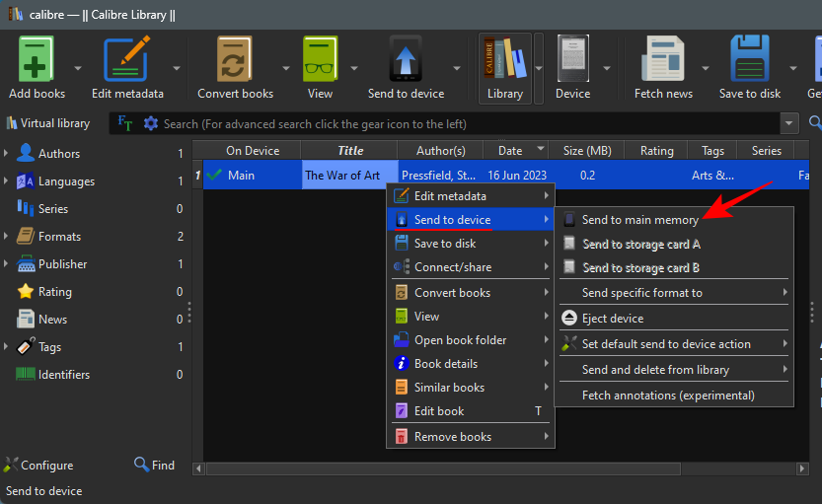This screenshot has height=504, width=822.
Task: Open the View glasses book icon
Action: pos(320,61)
